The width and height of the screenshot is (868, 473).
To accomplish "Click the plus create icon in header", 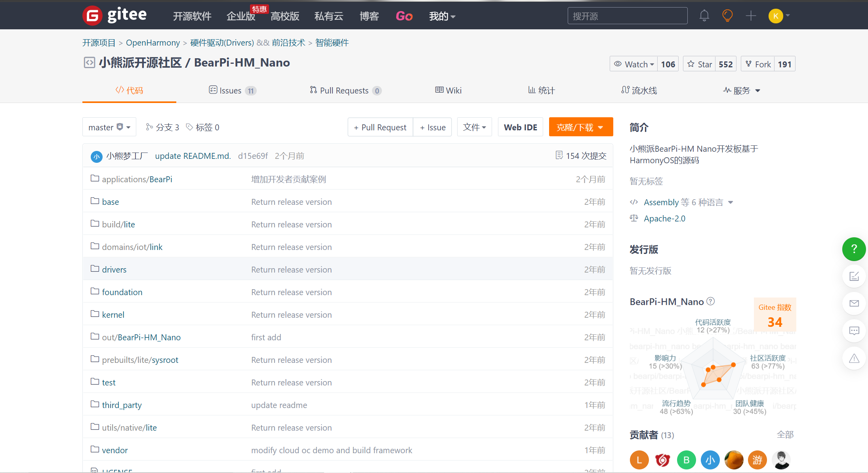I will pos(751,16).
